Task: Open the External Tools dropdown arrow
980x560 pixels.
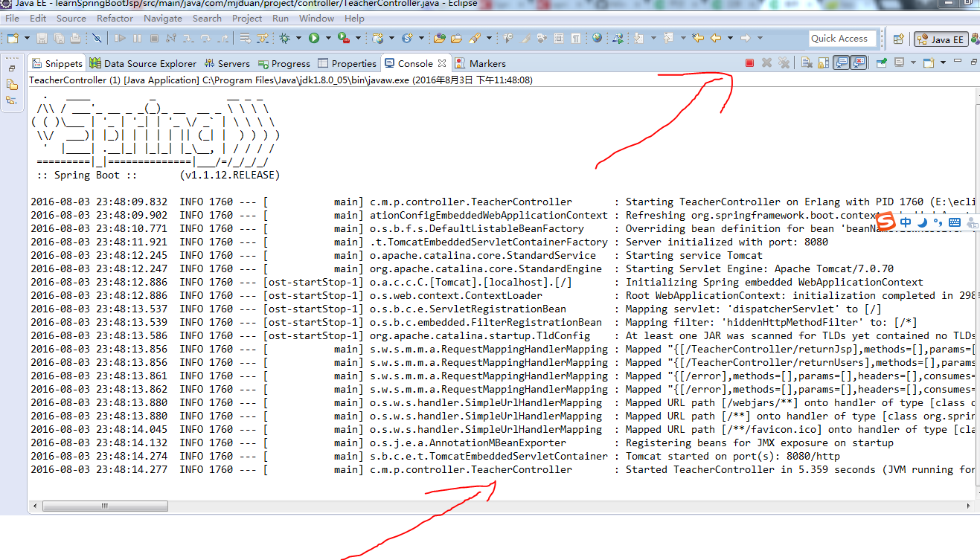Action: tap(357, 38)
